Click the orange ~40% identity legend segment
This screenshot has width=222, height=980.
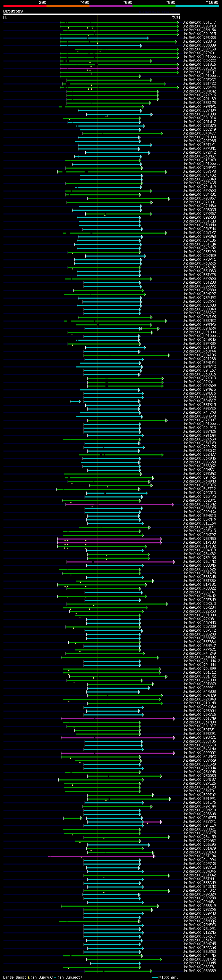(x=68, y=6)
